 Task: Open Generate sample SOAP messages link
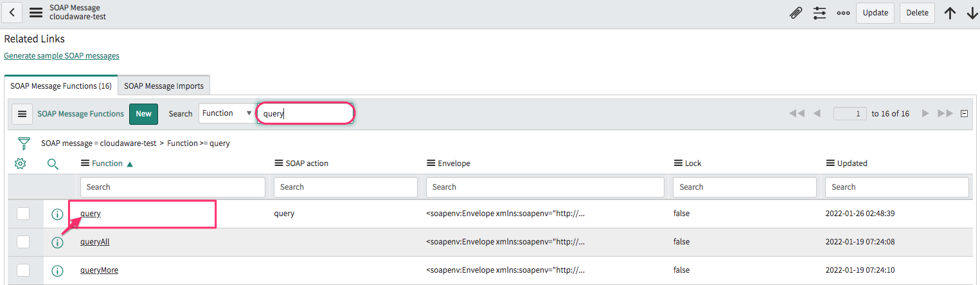click(62, 56)
